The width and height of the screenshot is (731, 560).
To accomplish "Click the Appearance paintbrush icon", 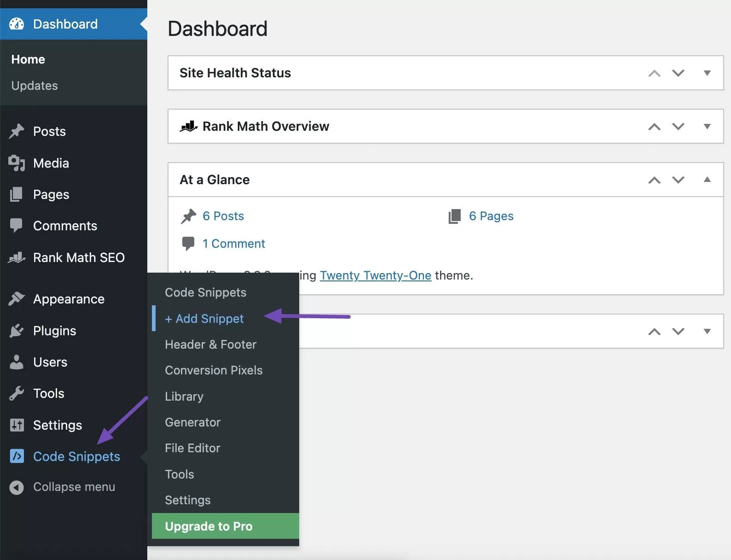I will (x=17, y=299).
